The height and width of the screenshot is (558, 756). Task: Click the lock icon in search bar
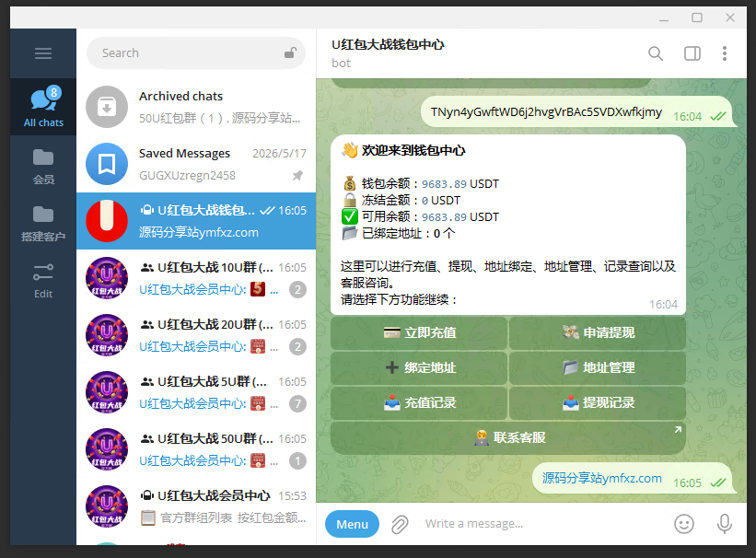pos(290,52)
